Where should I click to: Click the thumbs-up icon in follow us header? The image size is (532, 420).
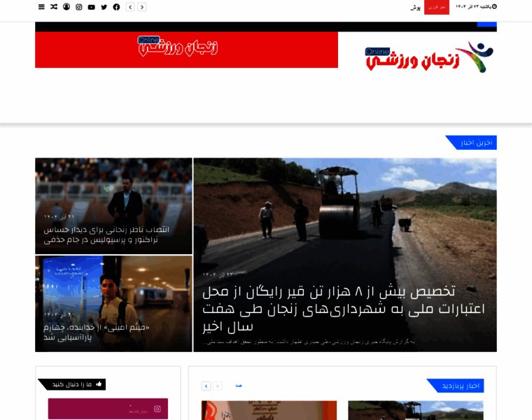(99, 384)
